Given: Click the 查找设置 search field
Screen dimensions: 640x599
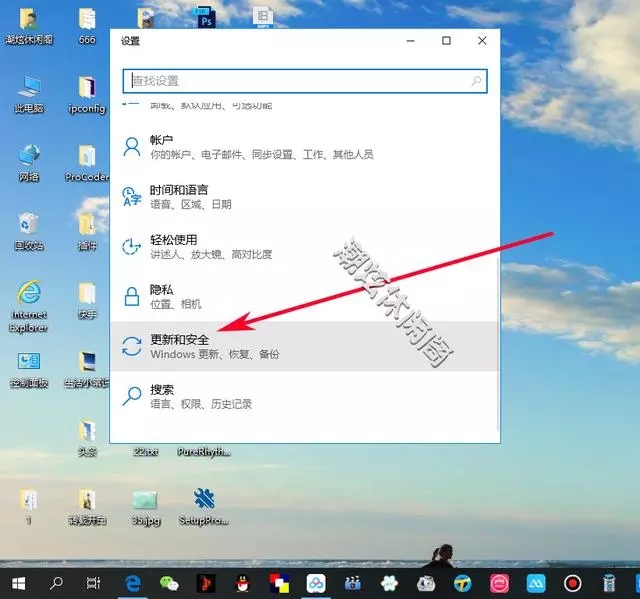Looking at the screenshot, I should (305, 81).
